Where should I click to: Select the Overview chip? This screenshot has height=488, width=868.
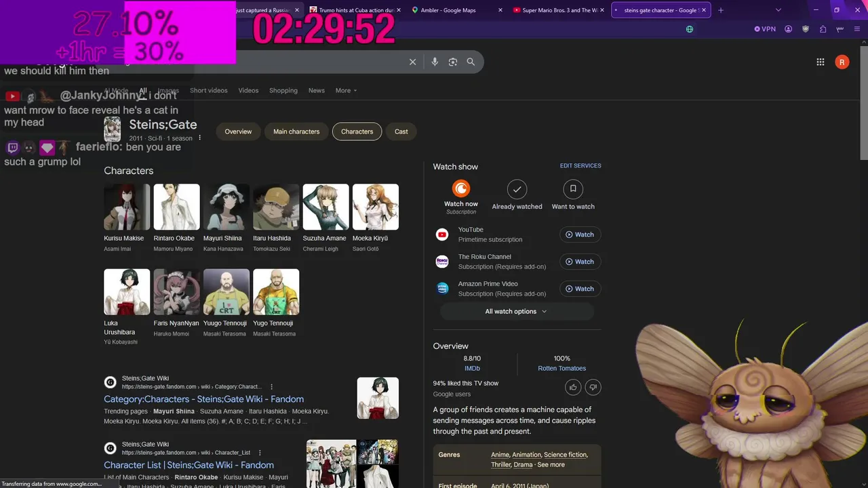point(238,131)
